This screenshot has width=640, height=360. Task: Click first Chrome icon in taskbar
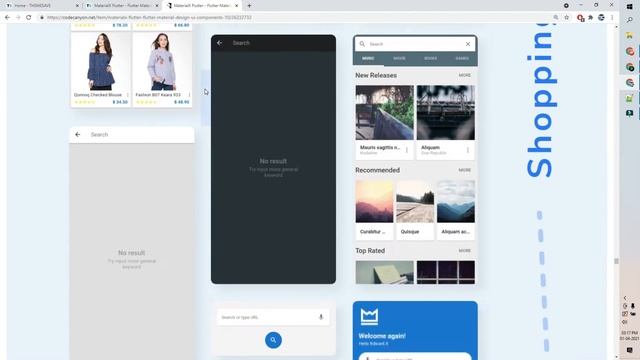(630, 51)
